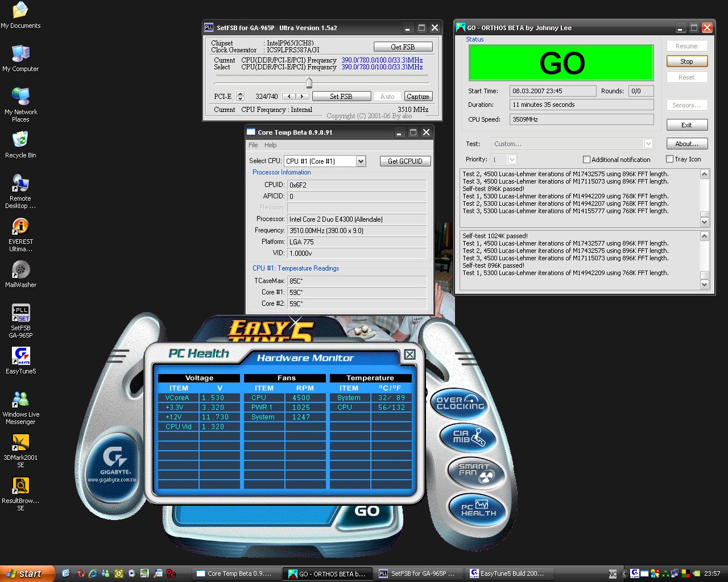
Task: Select the 3DMark2001 SE shortcut
Action: pyautogui.click(x=20, y=451)
